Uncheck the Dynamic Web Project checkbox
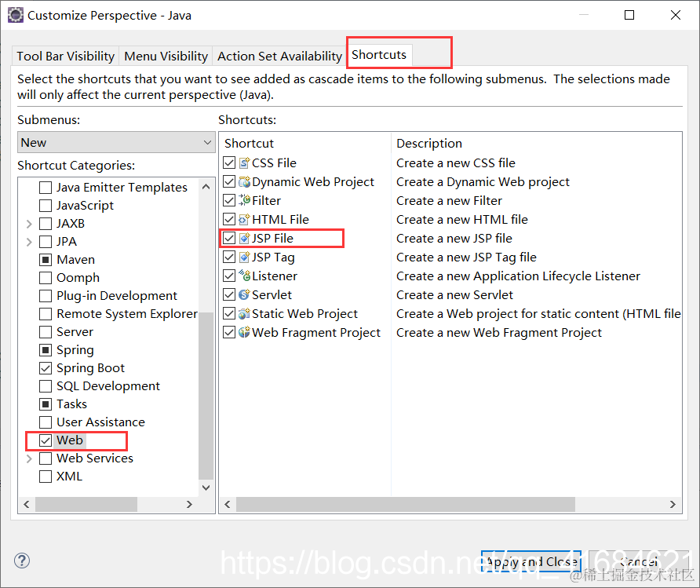 [x=229, y=181]
